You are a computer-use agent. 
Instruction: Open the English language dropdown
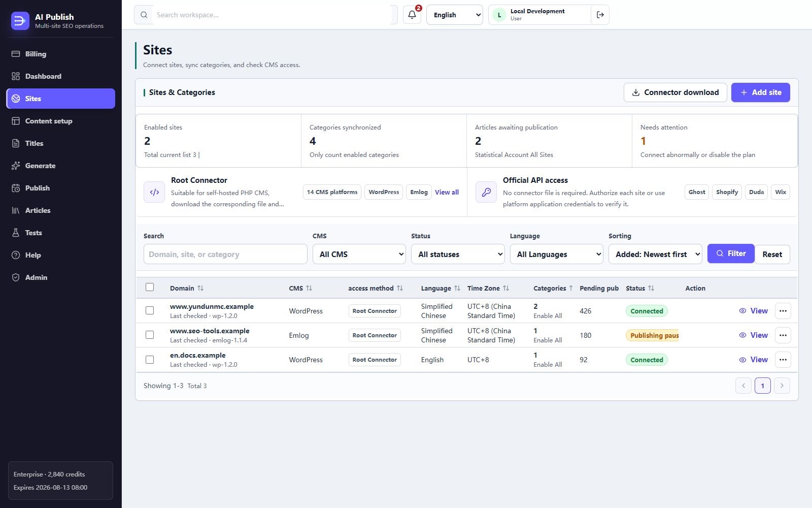tap(455, 15)
